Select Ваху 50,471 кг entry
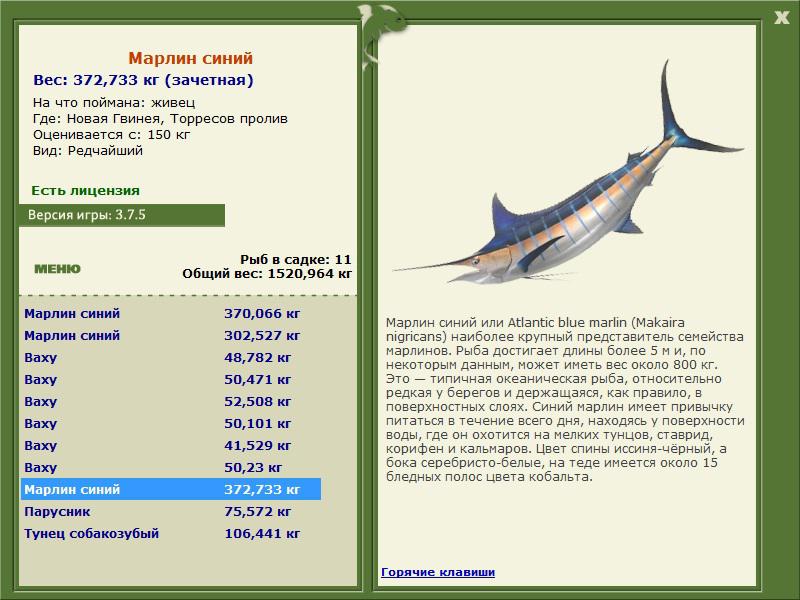 tap(171, 379)
